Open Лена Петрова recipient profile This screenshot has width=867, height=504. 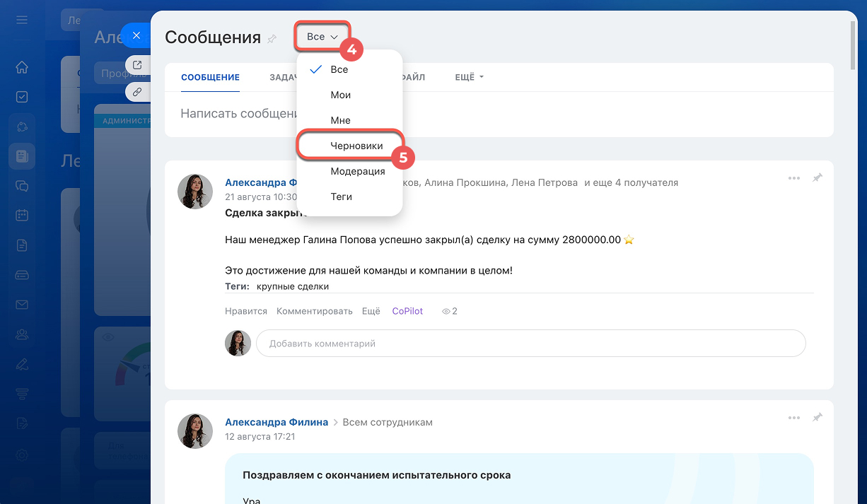[x=545, y=182]
